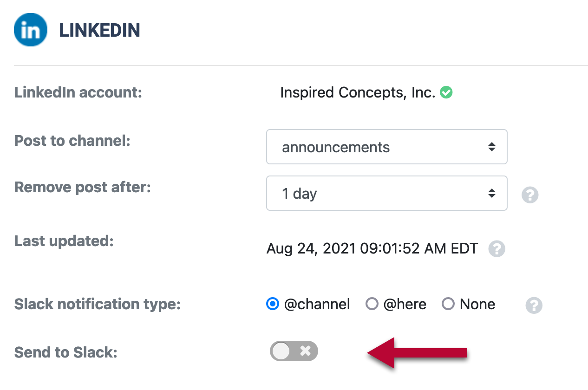Click the LinkedIn logo icon

tap(31, 30)
